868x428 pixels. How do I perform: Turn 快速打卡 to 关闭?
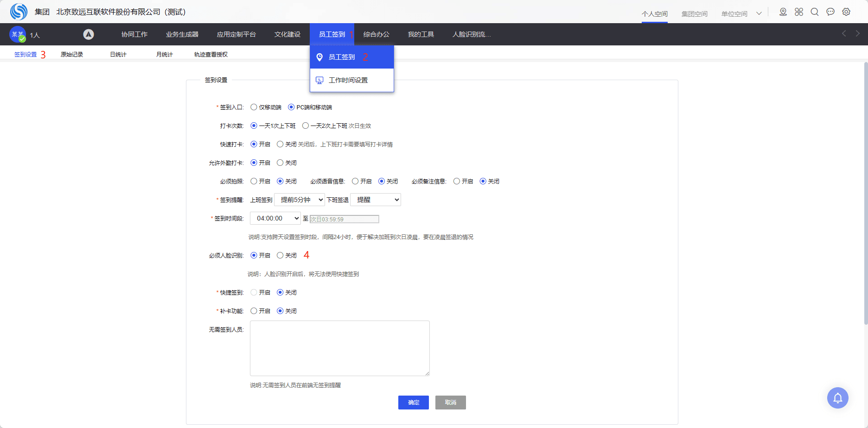click(280, 144)
